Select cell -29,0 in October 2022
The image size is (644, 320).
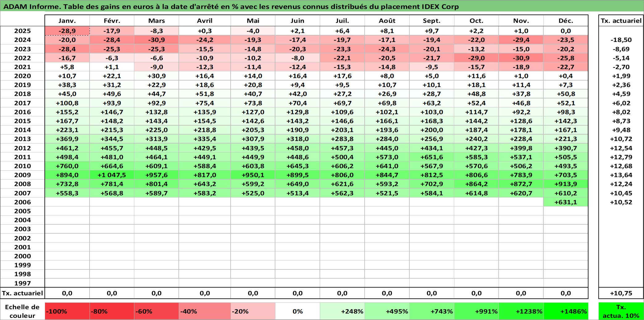(476, 58)
